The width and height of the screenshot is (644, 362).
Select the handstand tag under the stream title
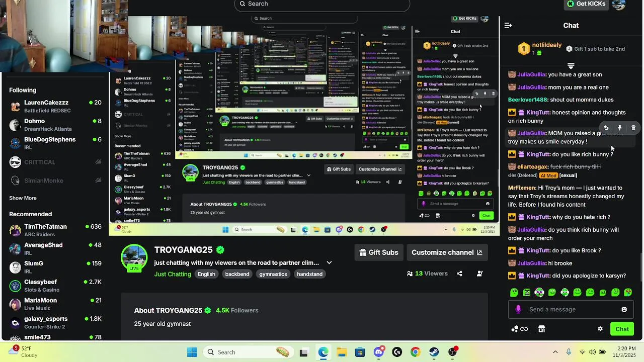pos(309,274)
